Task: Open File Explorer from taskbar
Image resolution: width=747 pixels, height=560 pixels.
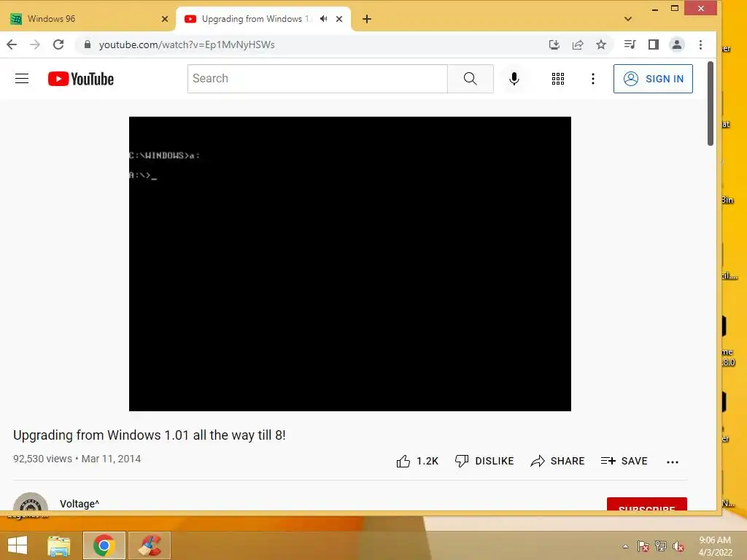Action: click(x=58, y=545)
